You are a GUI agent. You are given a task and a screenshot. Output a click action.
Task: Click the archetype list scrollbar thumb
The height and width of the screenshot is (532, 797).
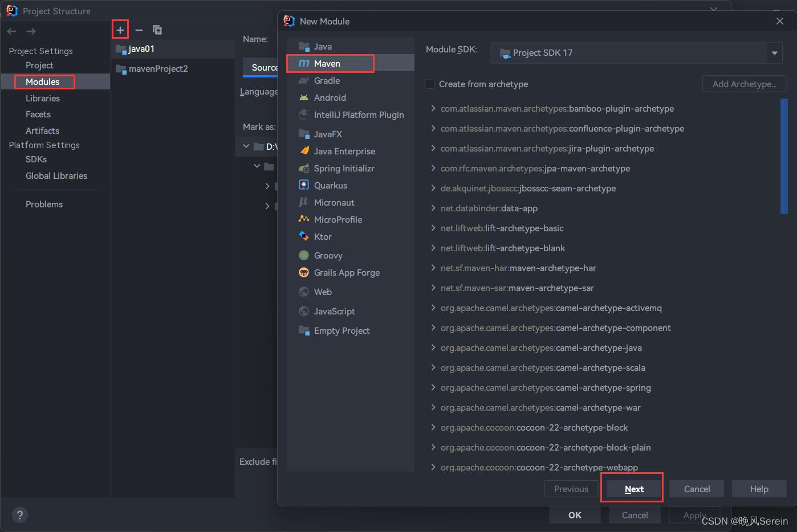[784, 157]
